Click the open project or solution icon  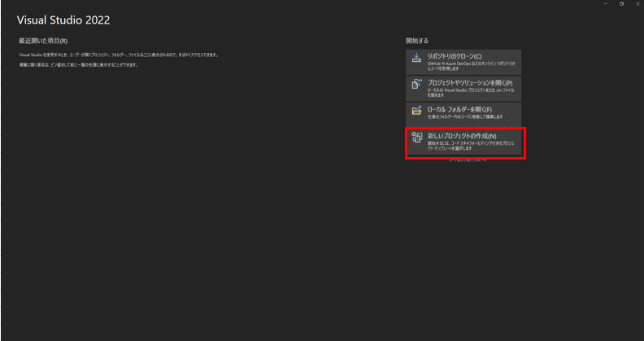416,84
